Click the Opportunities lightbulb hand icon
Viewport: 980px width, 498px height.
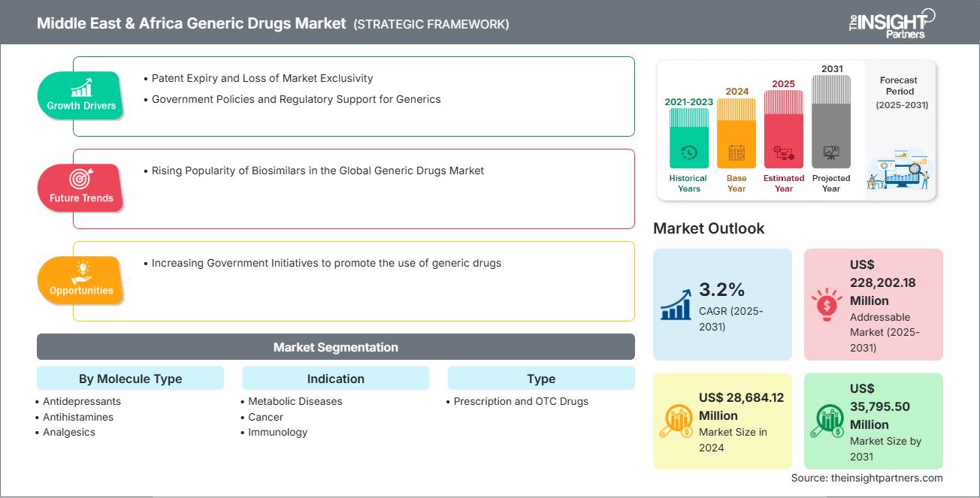(81, 271)
